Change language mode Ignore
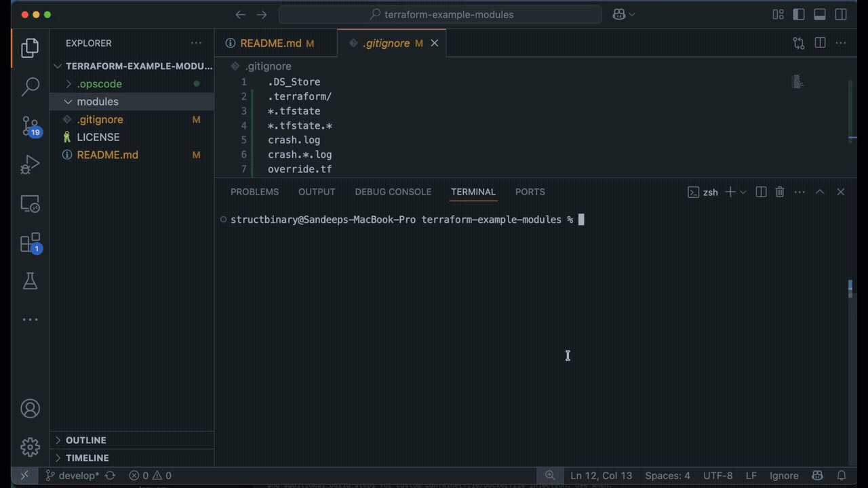 (784, 475)
